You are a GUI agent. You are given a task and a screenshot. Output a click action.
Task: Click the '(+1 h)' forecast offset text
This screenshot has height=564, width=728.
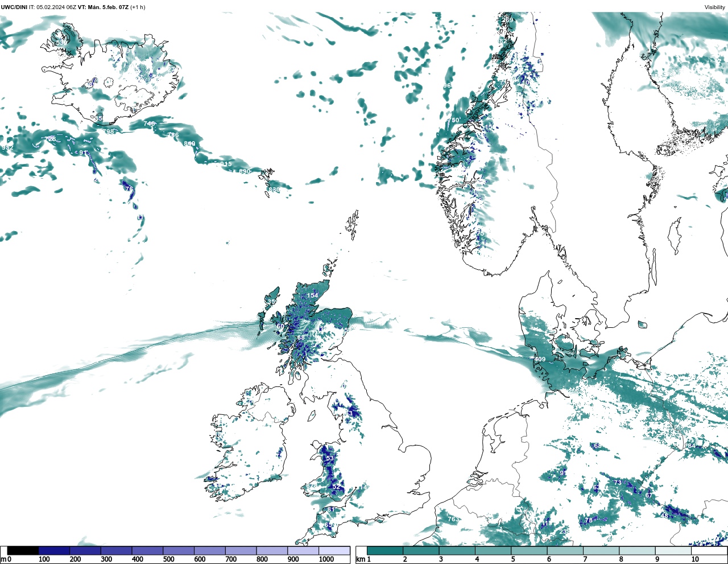[138, 7]
